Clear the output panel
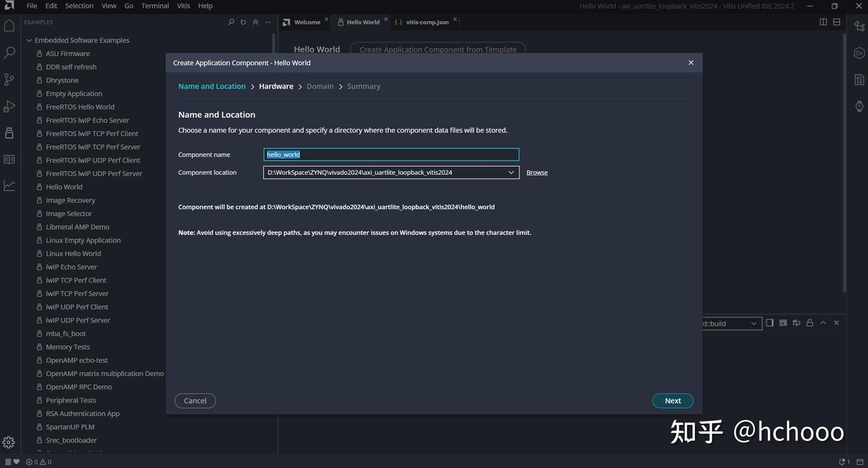This screenshot has height=468, width=868. pos(783,323)
